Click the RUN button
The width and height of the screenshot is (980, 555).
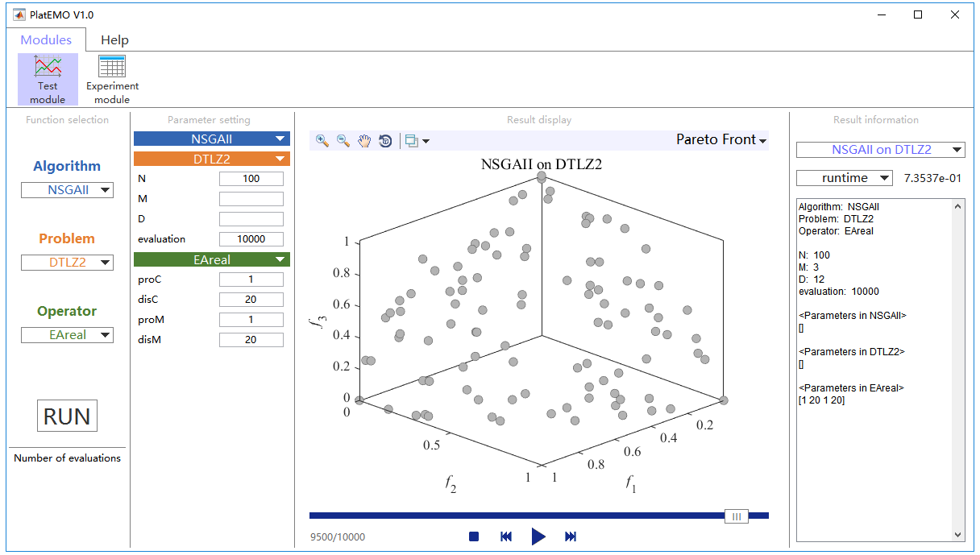[x=67, y=416]
